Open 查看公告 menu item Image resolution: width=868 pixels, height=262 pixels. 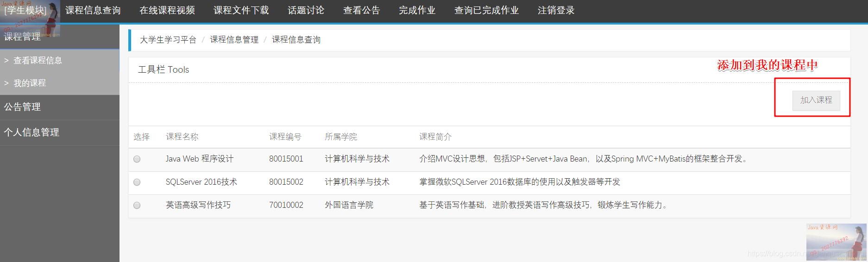[x=361, y=10]
